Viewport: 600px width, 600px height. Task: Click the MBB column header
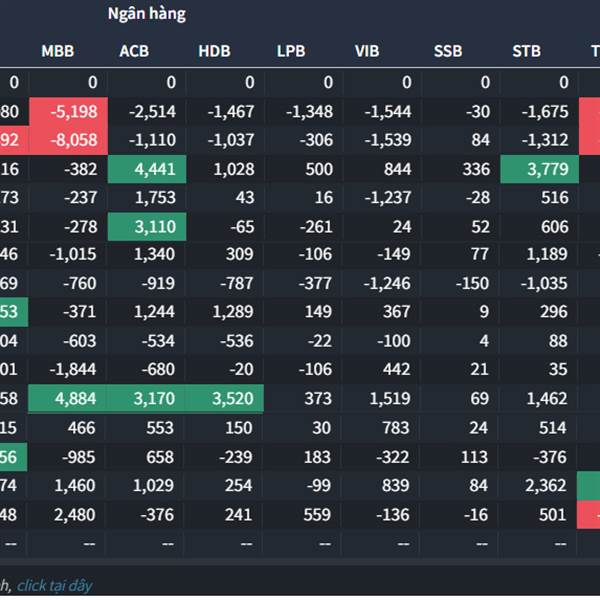click(58, 51)
